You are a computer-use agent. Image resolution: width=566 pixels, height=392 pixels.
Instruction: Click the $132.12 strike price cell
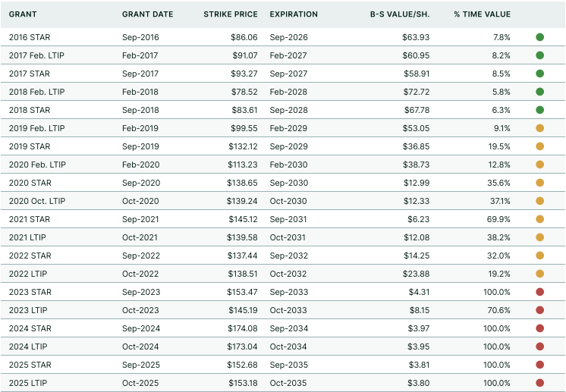(x=243, y=146)
